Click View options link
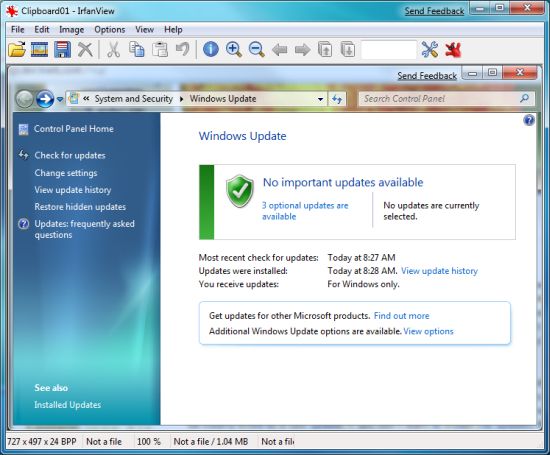Image resolution: width=550 pixels, height=455 pixels. click(x=428, y=331)
